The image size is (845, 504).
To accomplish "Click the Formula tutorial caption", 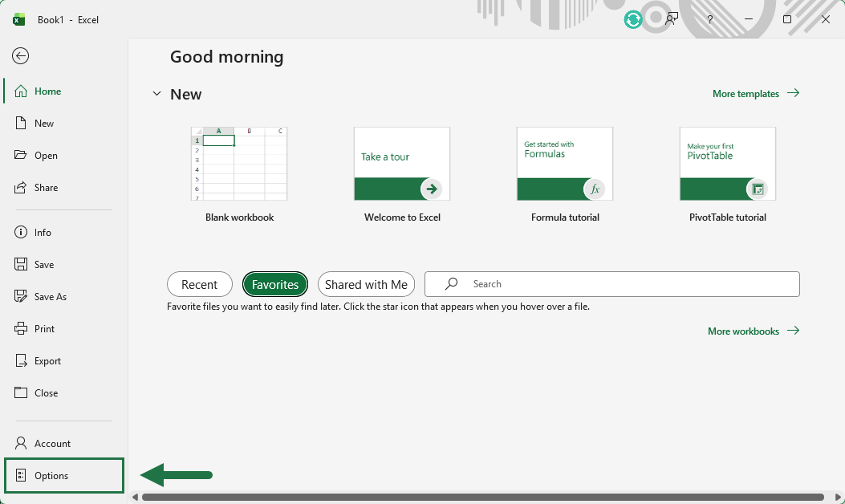I will click(x=565, y=217).
